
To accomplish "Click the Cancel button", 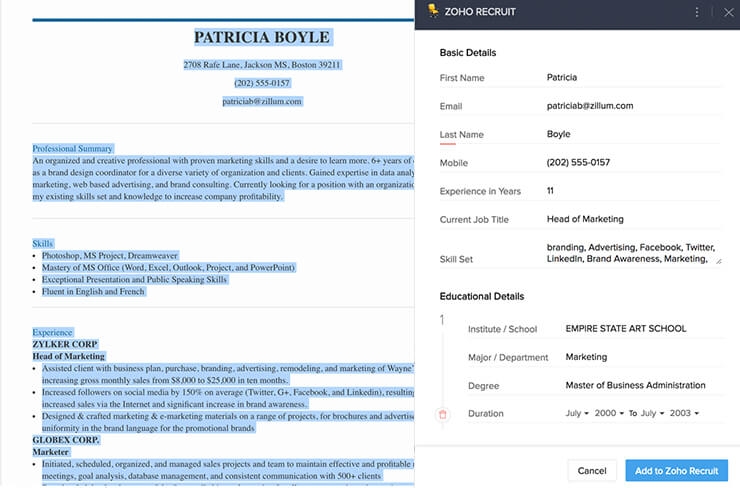I will click(592, 471).
